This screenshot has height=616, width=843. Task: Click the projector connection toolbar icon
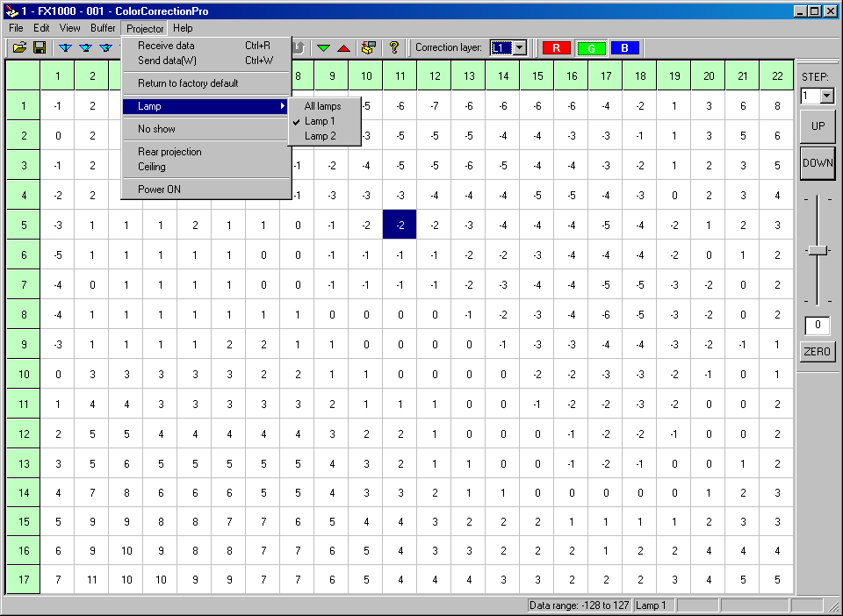coord(369,47)
